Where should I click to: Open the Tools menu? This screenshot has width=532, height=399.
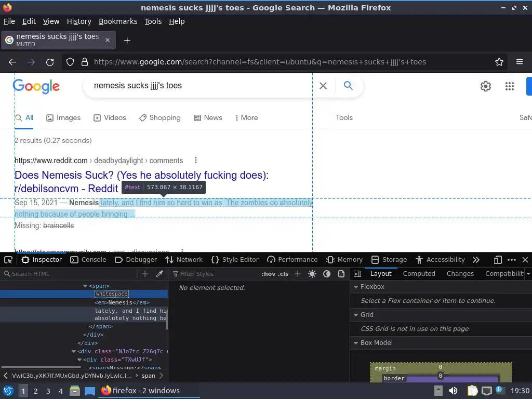[153, 21]
